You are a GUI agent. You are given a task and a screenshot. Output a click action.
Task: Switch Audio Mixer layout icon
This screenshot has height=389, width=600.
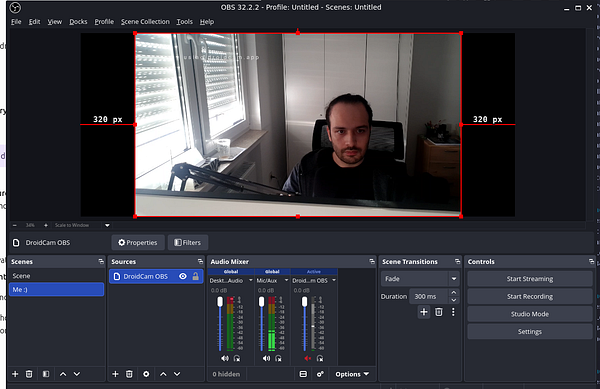click(x=303, y=374)
